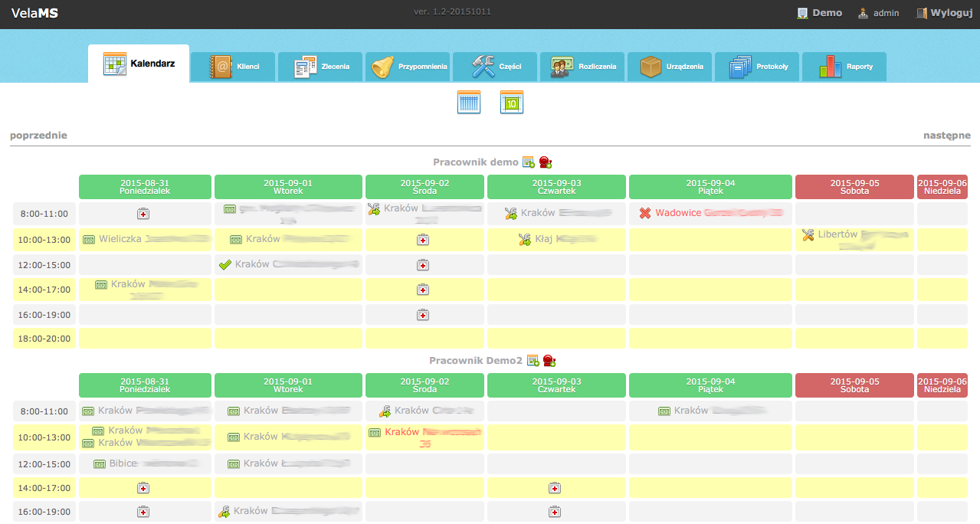980x524 pixels.
Task: Click the VelaMS logo
Action: click(34, 13)
